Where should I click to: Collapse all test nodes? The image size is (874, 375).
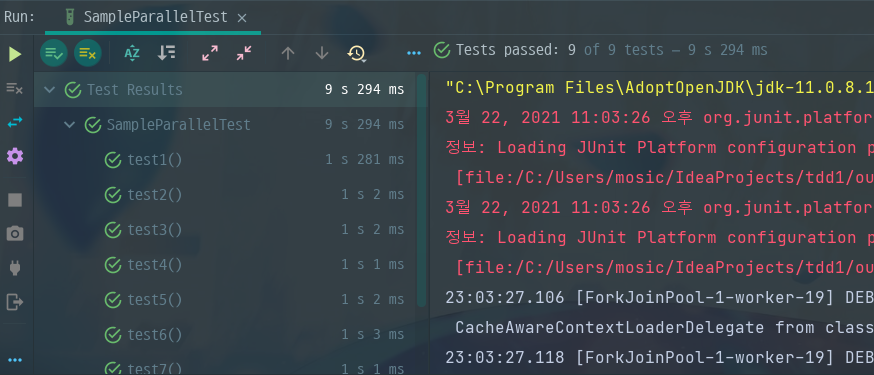[x=244, y=53]
